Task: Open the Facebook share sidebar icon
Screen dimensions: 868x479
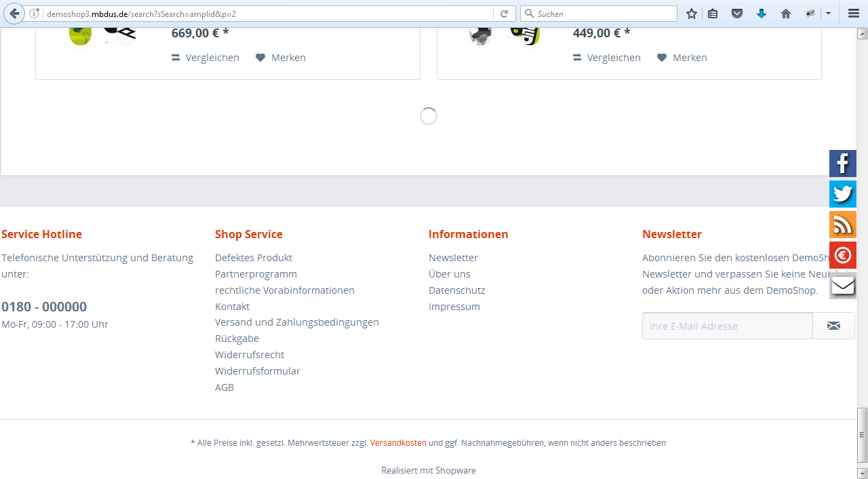Action: (x=842, y=164)
